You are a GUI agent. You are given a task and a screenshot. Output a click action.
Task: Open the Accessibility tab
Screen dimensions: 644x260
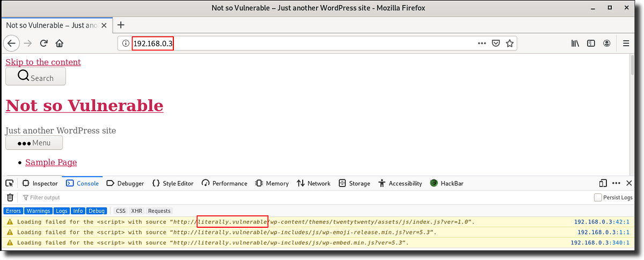(x=400, y=183)
